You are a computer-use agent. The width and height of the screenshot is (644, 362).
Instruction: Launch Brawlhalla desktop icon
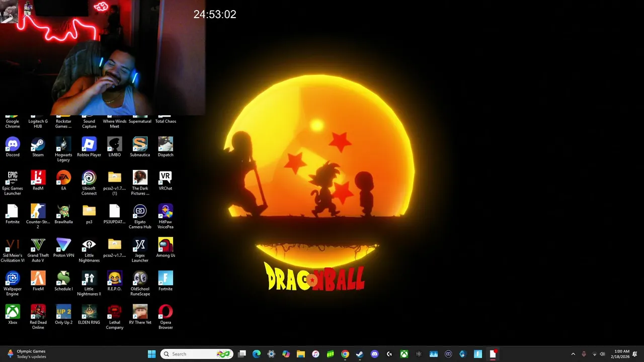(63, 214)
